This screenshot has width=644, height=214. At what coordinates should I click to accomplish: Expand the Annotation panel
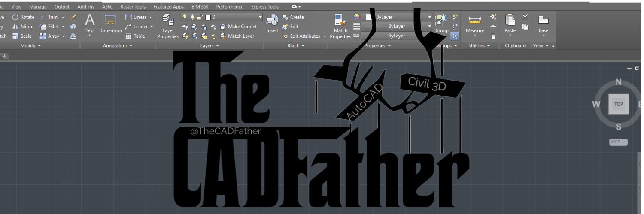118,45
